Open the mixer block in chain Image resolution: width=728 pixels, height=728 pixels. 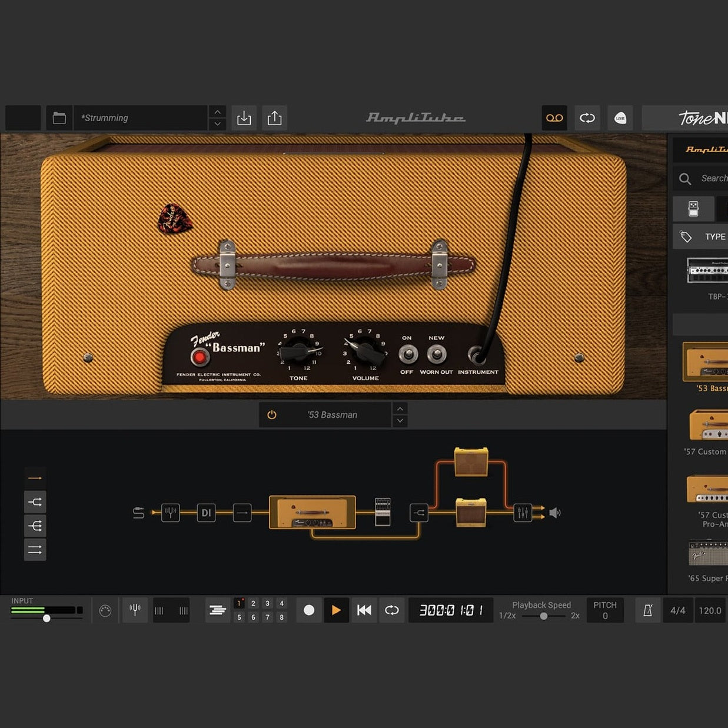click(x=523, y=513)
